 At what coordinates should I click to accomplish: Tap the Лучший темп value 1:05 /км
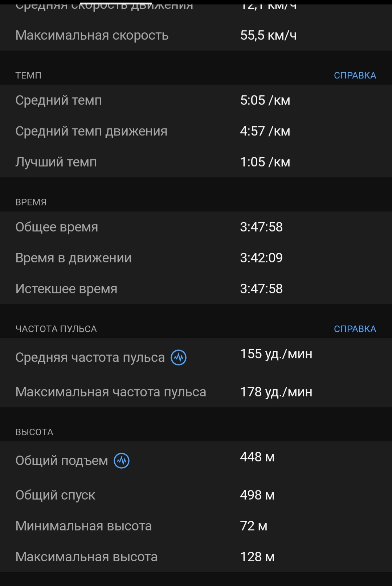click(x=265, y=162)
